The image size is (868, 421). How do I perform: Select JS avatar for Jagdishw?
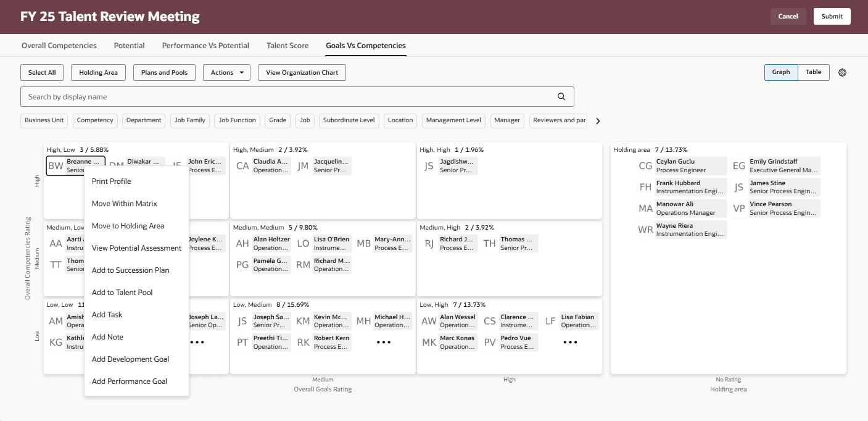[x=429, y=165]
